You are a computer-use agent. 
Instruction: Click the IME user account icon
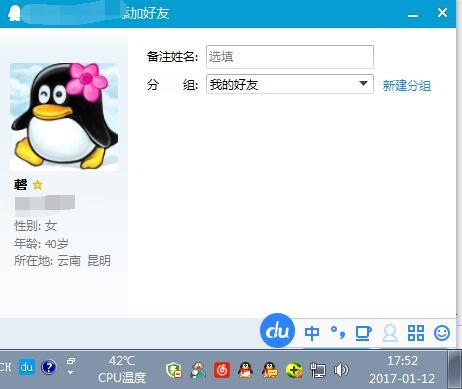pos(390,333)
